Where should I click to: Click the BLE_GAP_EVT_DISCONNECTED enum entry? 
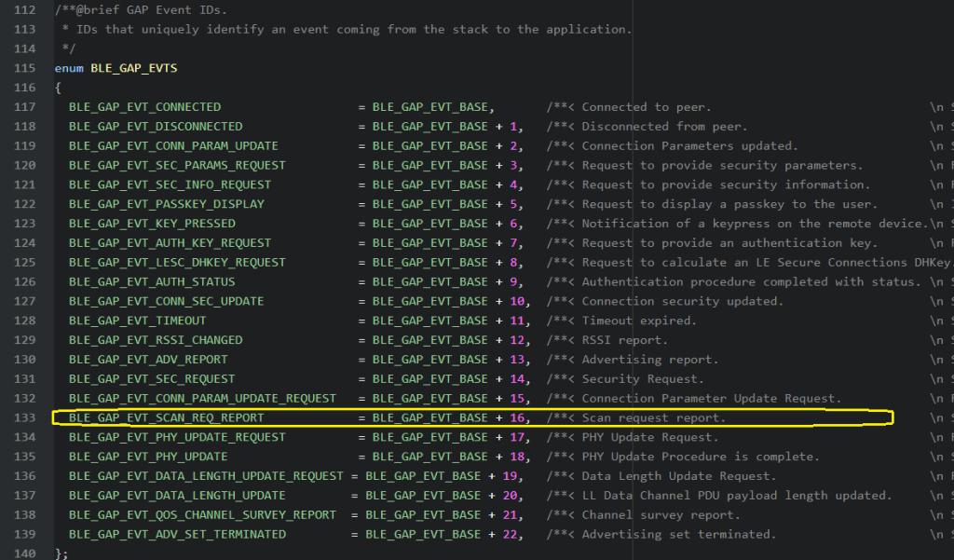(156, 127)
